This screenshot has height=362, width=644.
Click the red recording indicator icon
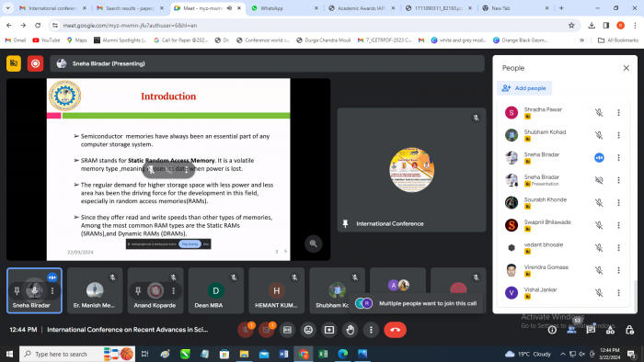coord(35,63)
